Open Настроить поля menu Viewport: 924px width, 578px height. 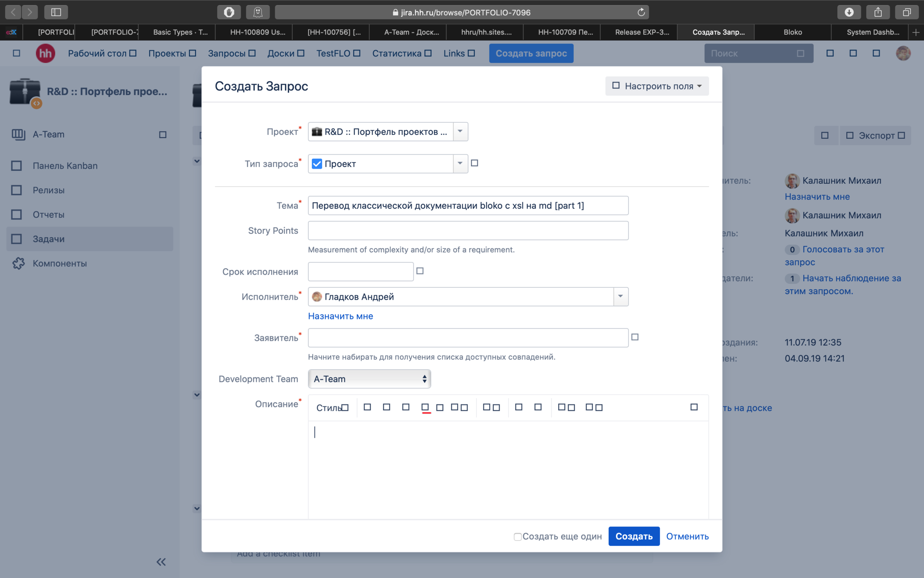click(x=657, y=86)
